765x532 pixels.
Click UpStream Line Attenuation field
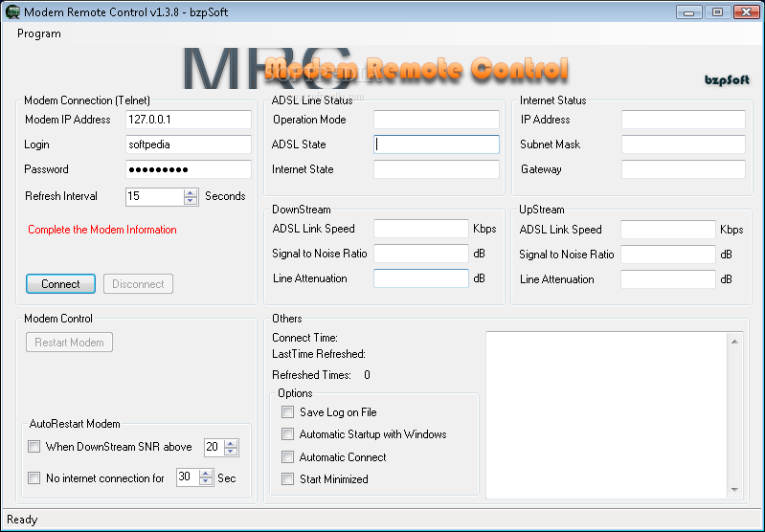668,279
